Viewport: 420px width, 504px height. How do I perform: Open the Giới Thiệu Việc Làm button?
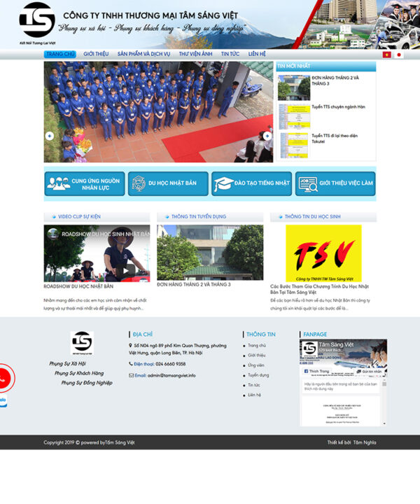tap(335, 183)
